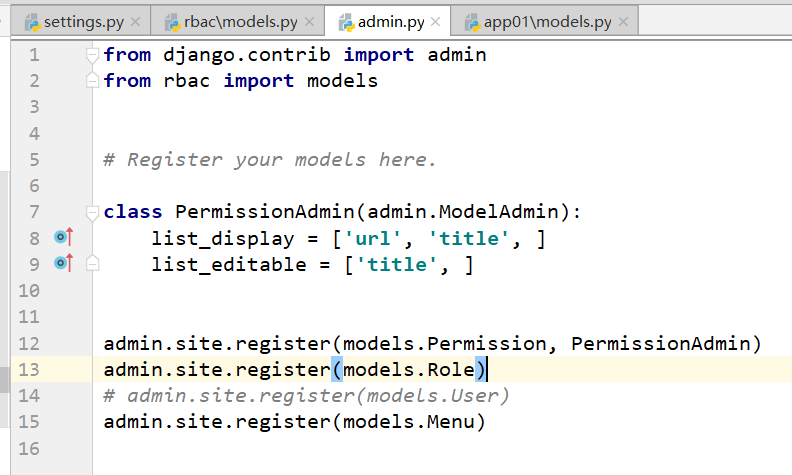Click Python file icon on rbac\models.py tab
Image resolution: width=792 pixels, height=475 pixels.
(x=167, y=21)
